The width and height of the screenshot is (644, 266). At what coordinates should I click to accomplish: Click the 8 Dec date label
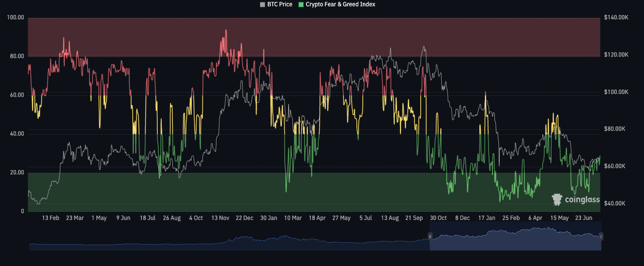click(463, 218)
